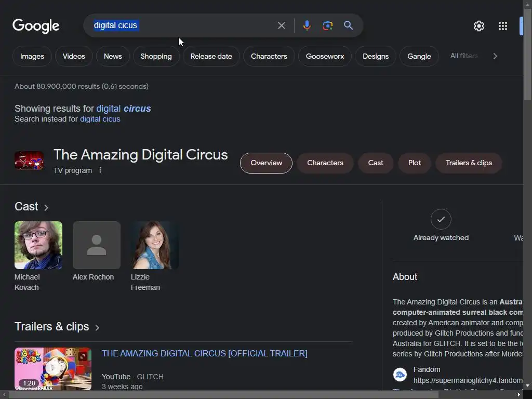The image size is (532, 399).
Task: Play the official trailer thumbnail
Action: tap(53, 368)
